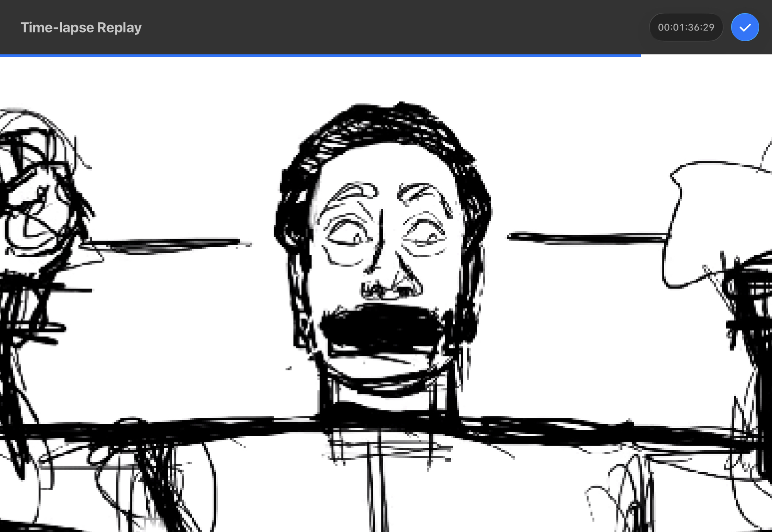This screenshot has height=532, width=772.
Task: Seek to the start of the replay progress bar
Action: (x=2, y=55)
